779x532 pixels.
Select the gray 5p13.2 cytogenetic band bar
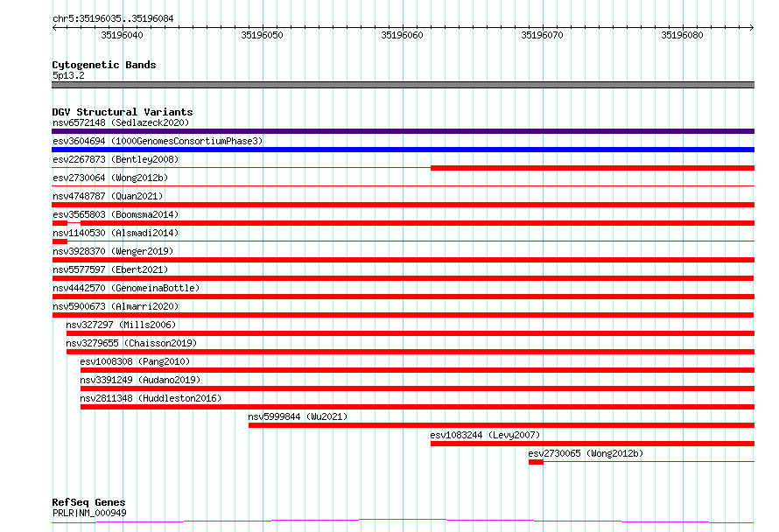[403, 85]
